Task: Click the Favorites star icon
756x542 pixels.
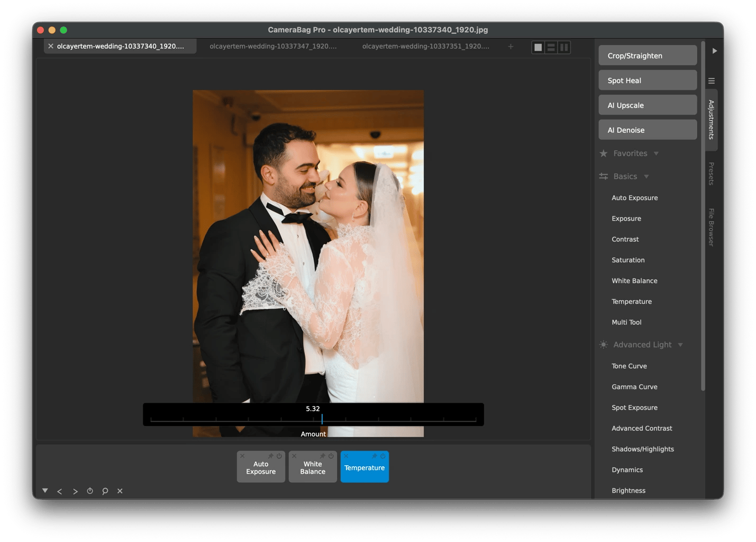Action: click(604, 153)
